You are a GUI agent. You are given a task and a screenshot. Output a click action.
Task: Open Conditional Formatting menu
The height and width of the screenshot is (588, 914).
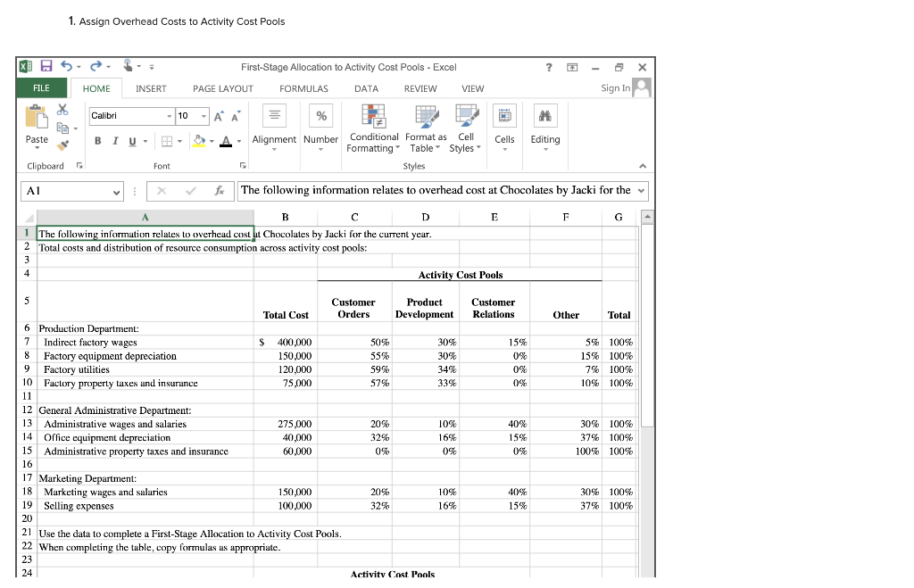click(x=373, y=128)
